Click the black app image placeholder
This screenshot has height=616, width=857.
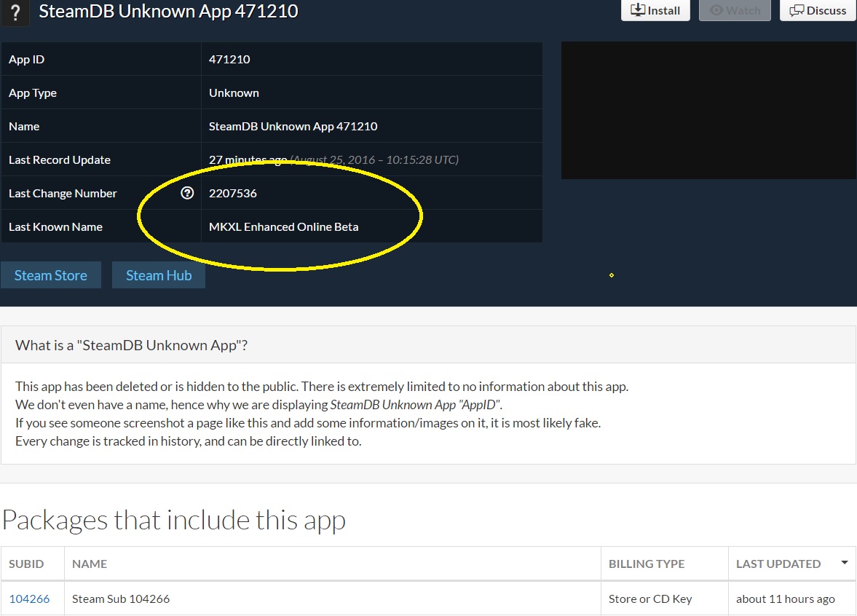pos(708,110)
